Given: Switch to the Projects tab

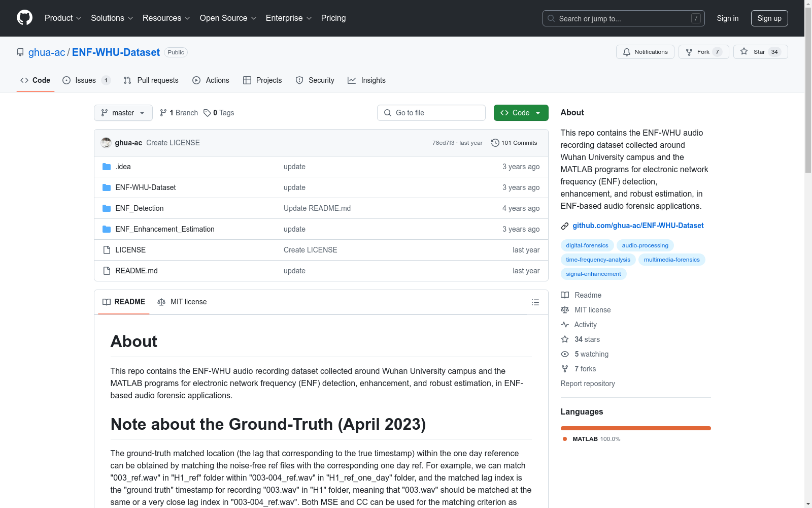Looking at the screenshot, I should coord(262,80).
